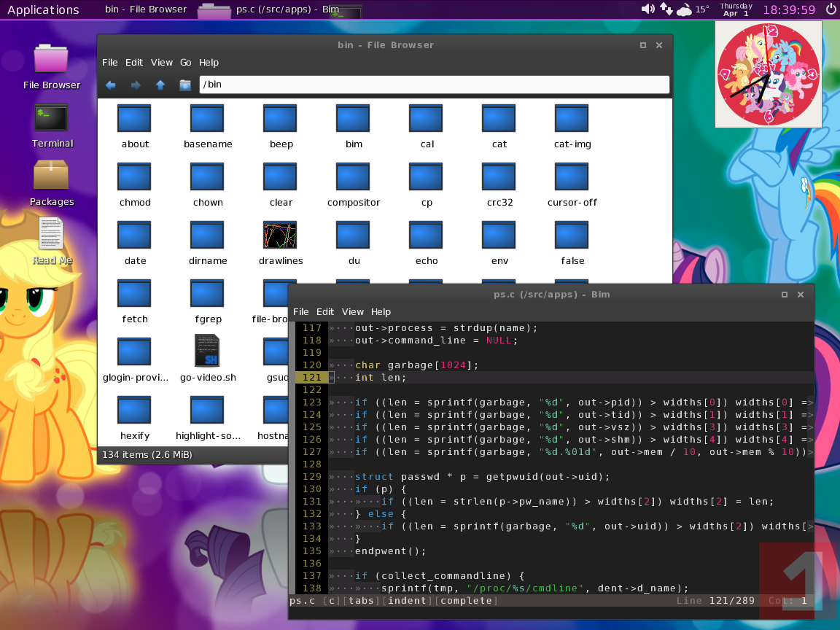840x630 pixels.
Task: Click the back arrow in File Browser toolbar
Action: [x=111, y=85]
